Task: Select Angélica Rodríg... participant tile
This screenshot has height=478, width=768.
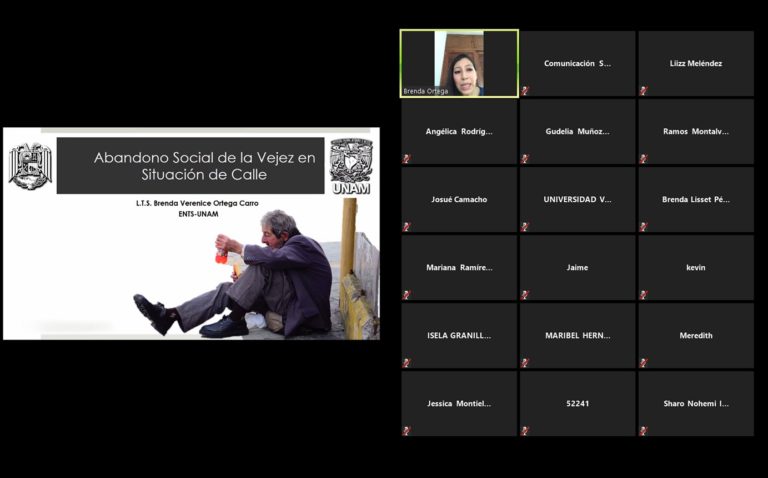Action: pyautogui.click(x=459, y=131)
